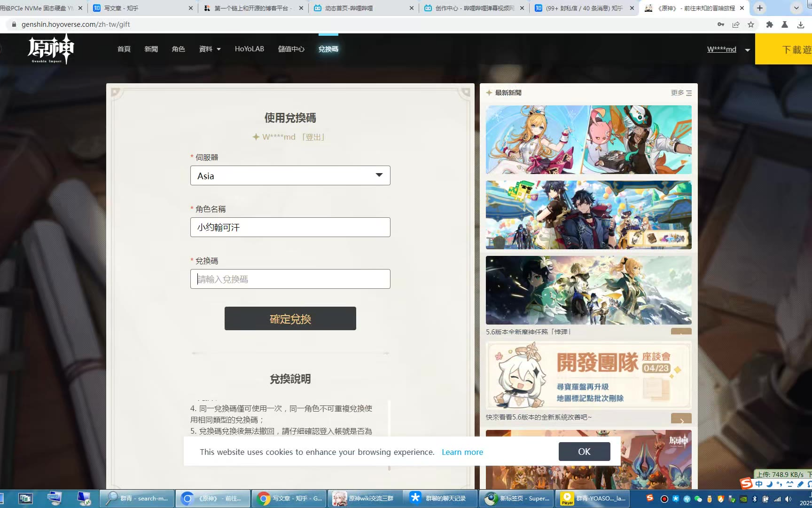This screenshot has width=812, height=508.
Task: Close the 写文章 - 知乎 tab
Action: pos(190,8)
